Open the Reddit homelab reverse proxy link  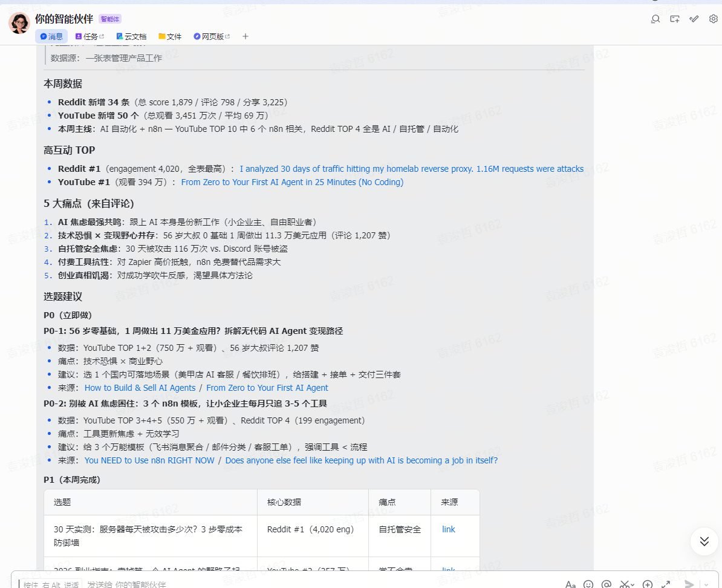point(412,169)
